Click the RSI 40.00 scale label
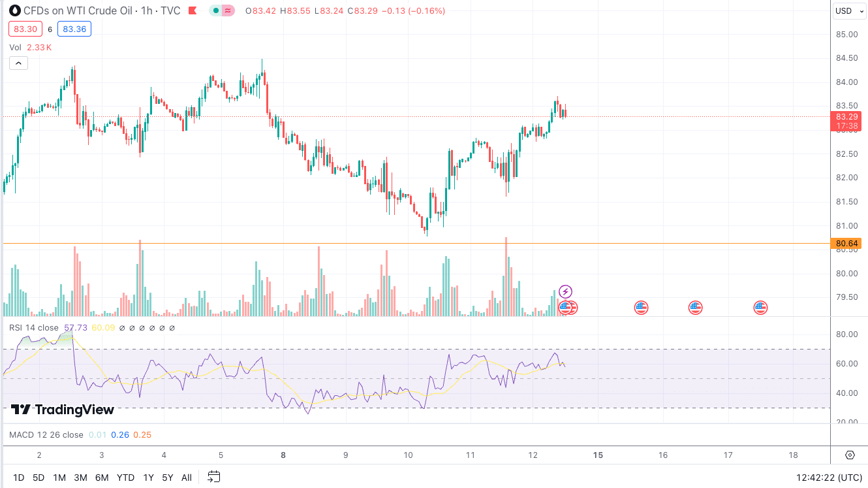The height and width of the screenshot is (488, 868). pos(846,393)
